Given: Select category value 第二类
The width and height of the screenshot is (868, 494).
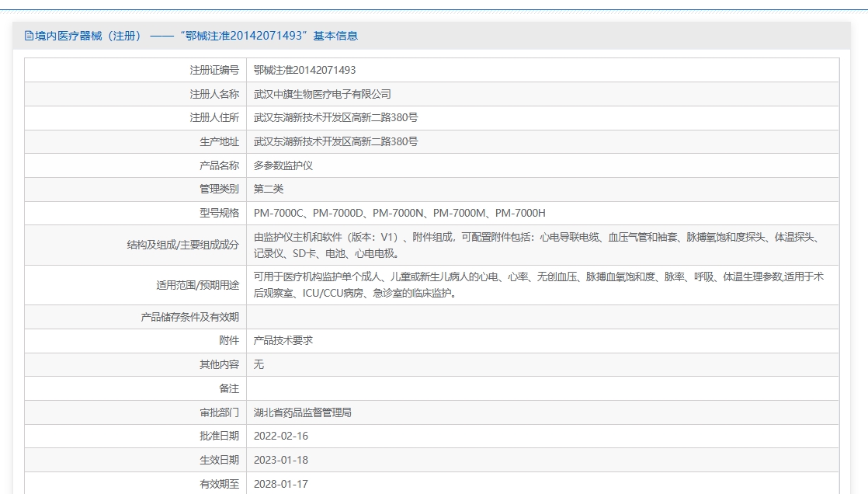Looking at the screenshot, I should (269, 189).
